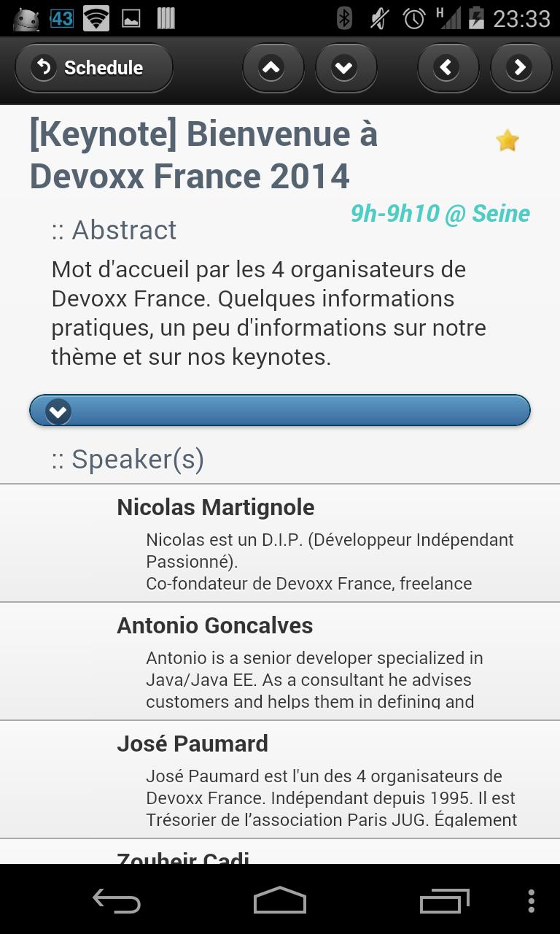Viewport: 560px width, 934px height.
Task: Open the recent apps view
Action: coord(444,901)
